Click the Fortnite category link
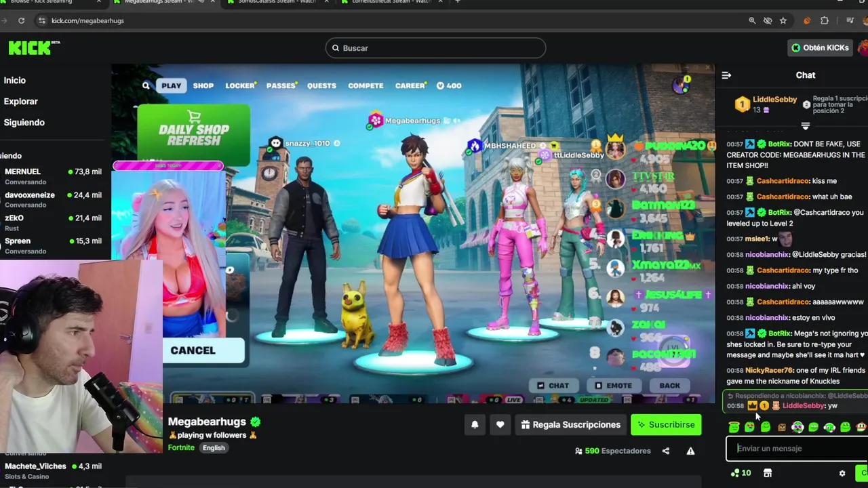Image resolution: width=868 pixels, height=488 pixels. [181, 447]
